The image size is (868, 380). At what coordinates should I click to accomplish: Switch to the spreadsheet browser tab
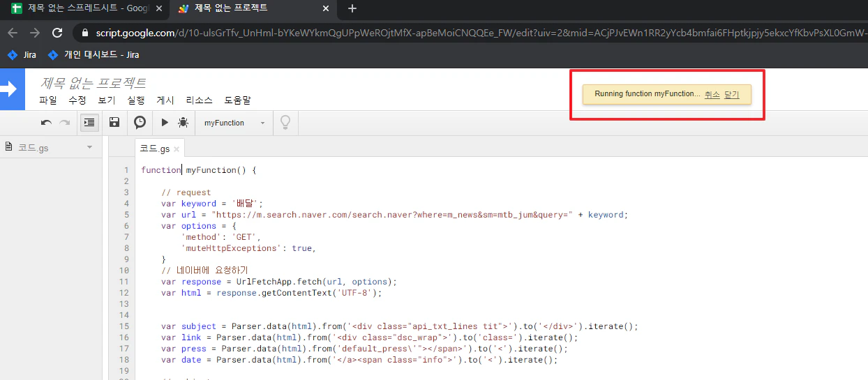pos(84,8)
